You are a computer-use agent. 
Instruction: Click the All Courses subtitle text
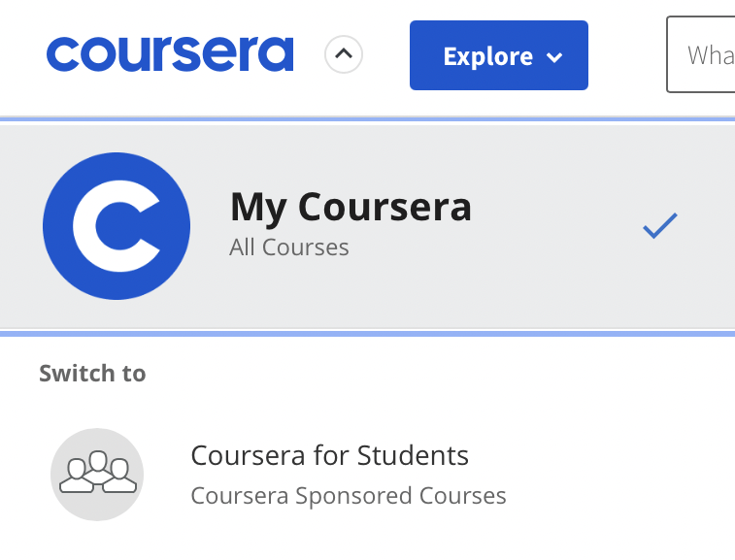[x=289, y=247]
